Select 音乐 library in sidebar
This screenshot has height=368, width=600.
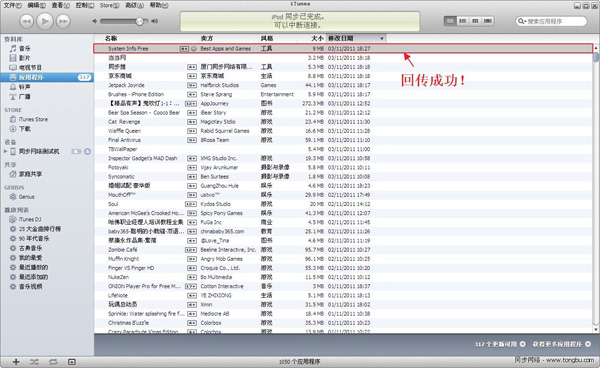coord(47,48)
